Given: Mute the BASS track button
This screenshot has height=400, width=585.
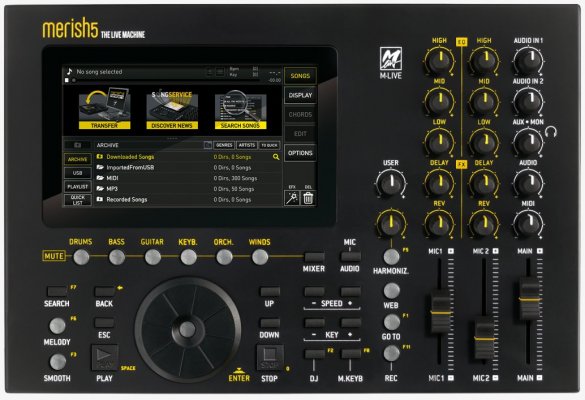Looking at the screenshot, I should pyautogui.click(x=117, y=257).
